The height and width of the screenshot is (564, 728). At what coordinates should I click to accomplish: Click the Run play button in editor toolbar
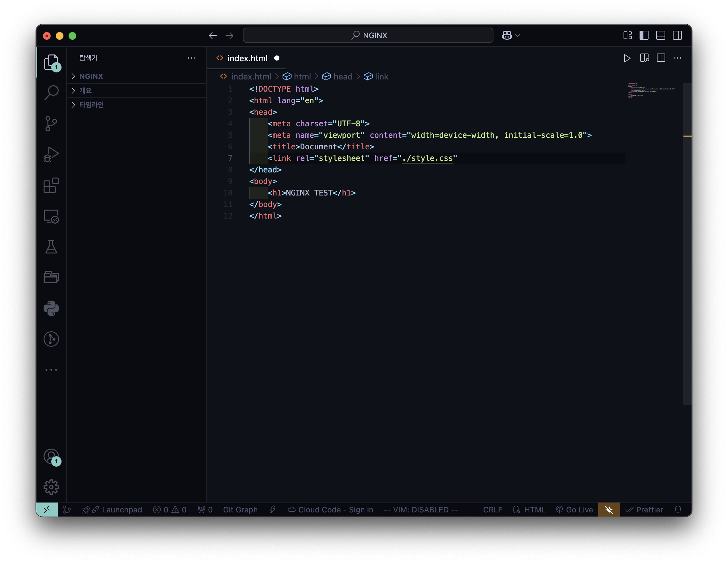point(627,58)
